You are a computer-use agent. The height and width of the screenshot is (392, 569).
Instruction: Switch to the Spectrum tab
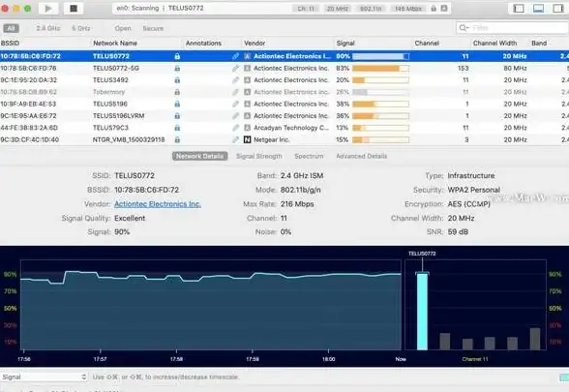pyautogui.click(x=309, y=156)
